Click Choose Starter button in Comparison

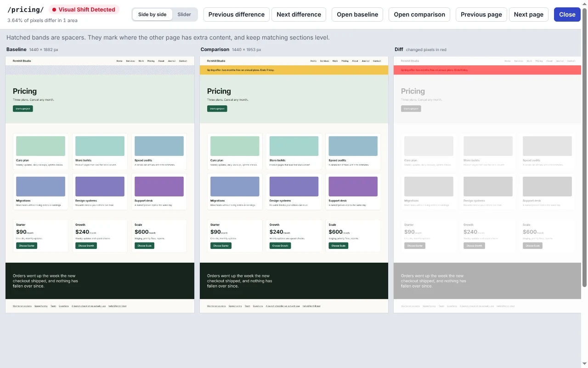click(x=221, y=246)
